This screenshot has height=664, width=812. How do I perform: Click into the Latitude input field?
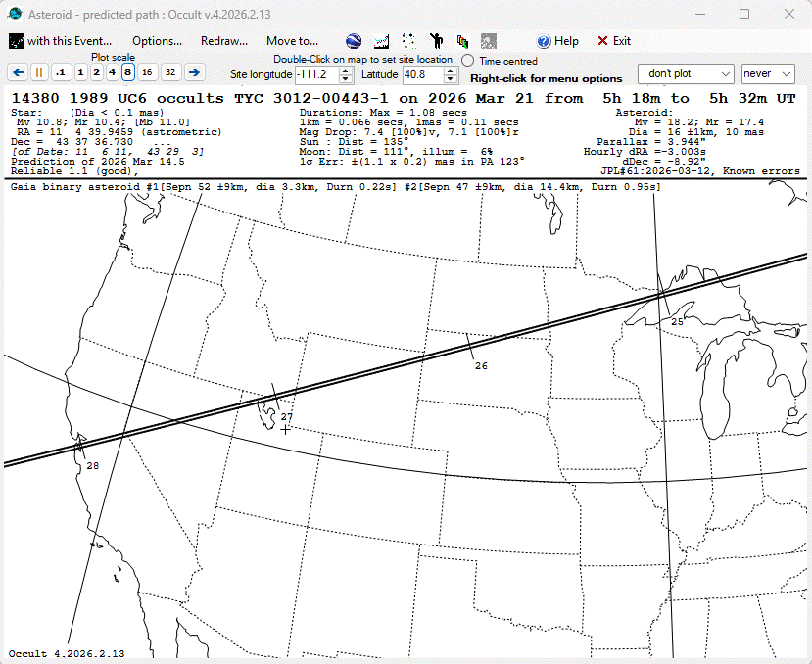(418, 74)
